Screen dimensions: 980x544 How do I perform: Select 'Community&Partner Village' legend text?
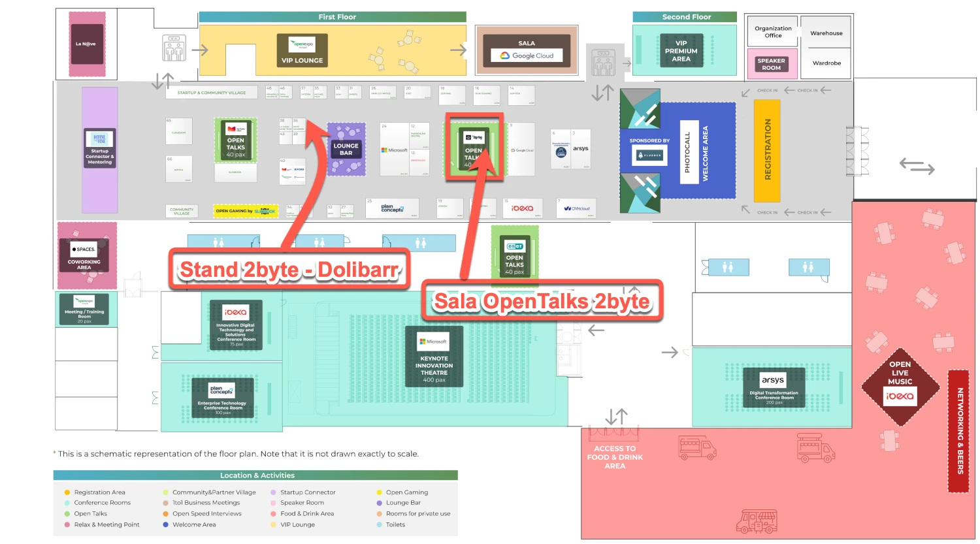coord(214,492)
